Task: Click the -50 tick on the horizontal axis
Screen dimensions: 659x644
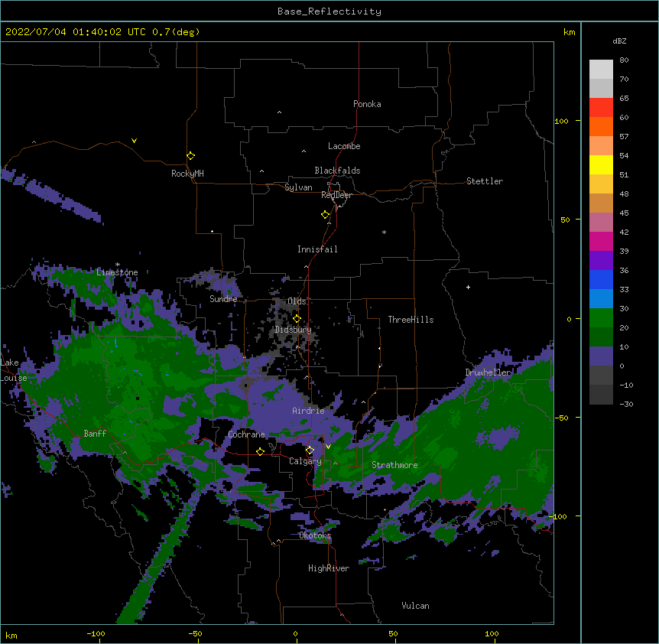Action: pos(196,633)
